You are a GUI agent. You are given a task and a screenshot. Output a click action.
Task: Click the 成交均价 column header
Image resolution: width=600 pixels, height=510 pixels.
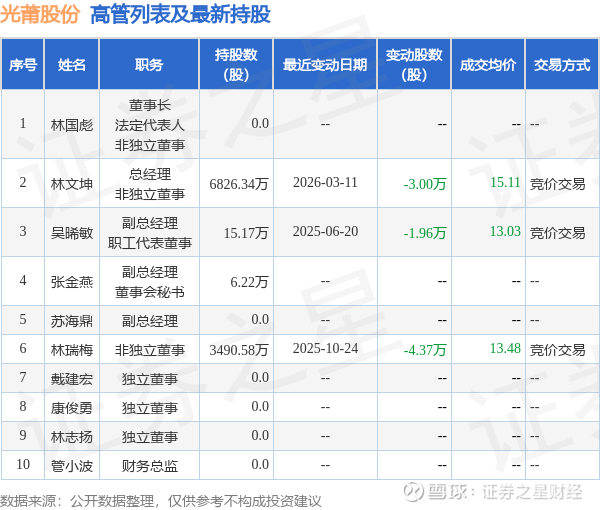(488, 65)
